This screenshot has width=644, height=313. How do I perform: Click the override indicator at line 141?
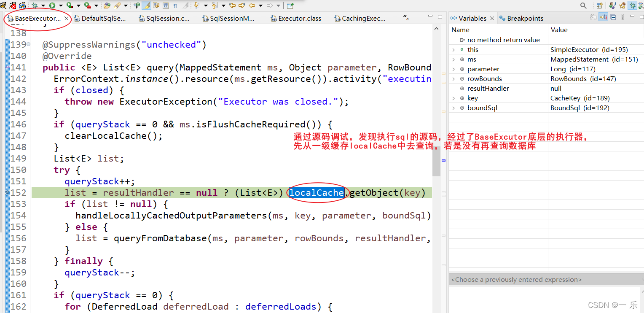click(7, 67)
